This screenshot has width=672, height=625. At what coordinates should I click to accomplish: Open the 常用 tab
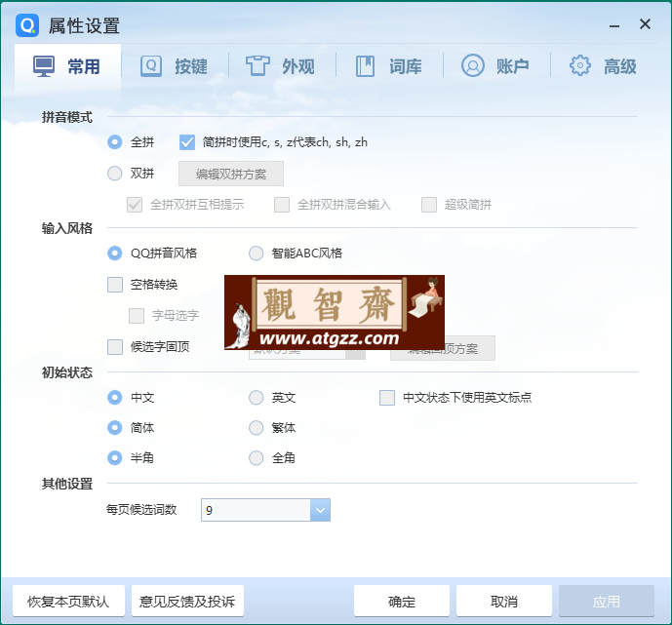67,67
